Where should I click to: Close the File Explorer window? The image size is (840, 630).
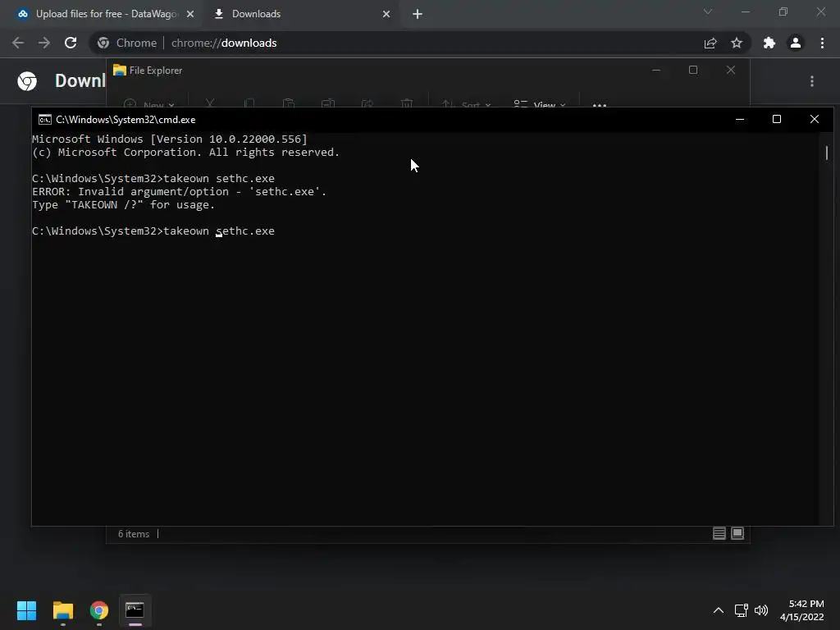(x=731, y=71)
